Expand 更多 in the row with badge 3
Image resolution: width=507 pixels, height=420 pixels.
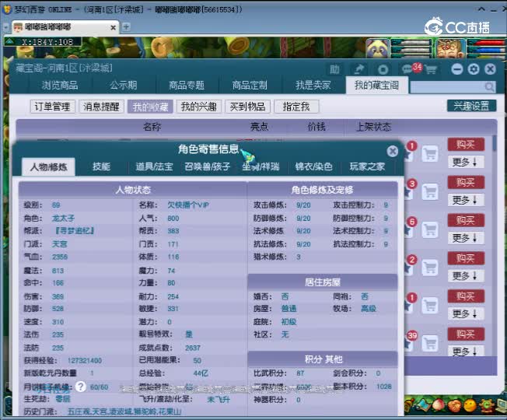pos(464,200)
